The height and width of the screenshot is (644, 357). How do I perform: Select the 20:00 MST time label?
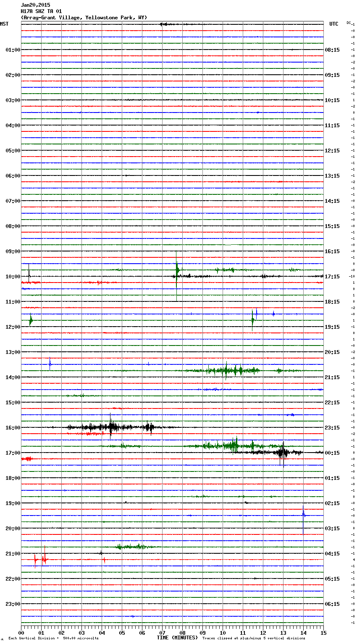(13, 529)
